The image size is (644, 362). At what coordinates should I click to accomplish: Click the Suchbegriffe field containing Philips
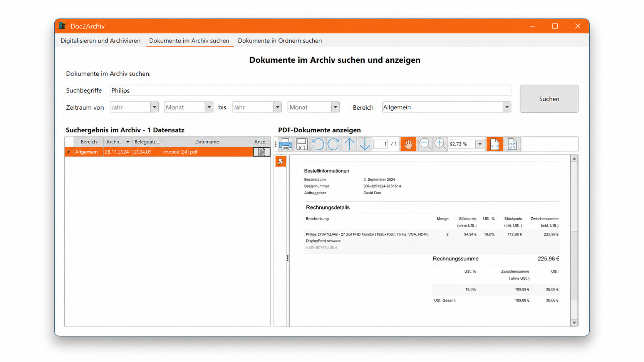pyautogui.click(x=310, y=90)
